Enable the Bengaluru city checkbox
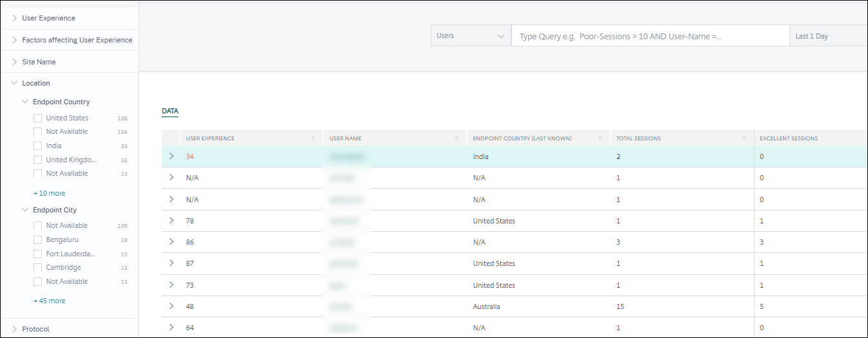The image size is (868, 338). pyautogui.click(x=37, y=240)
